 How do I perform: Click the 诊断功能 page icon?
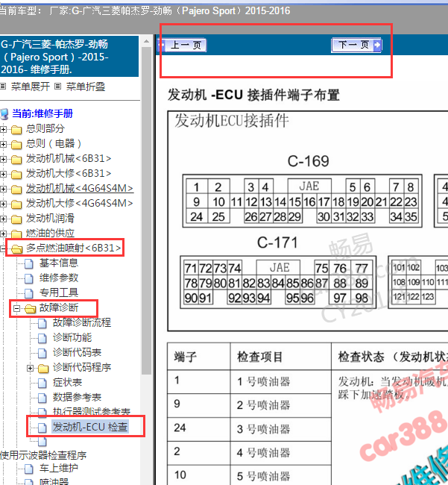point(42,338)
